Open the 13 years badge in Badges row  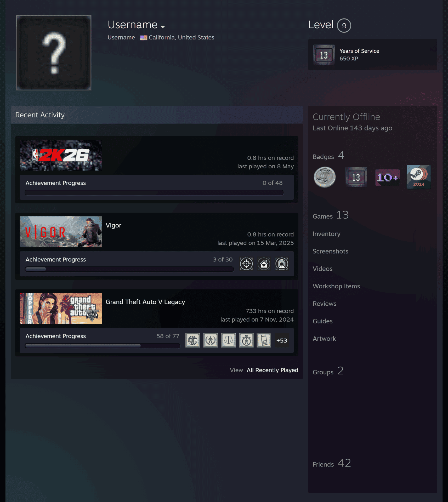click(x=356, y=177)
